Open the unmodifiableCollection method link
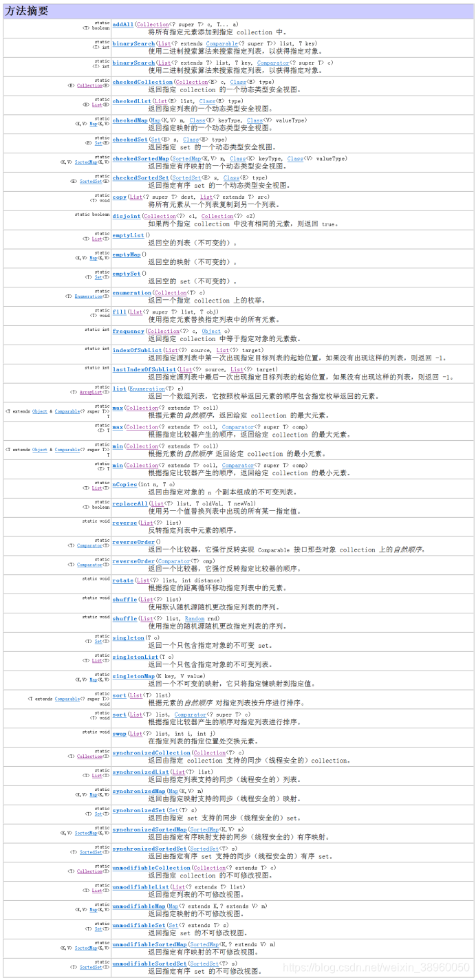Image resolution: width=476 pixels, height=980 pixels. [x=151, y=868]
